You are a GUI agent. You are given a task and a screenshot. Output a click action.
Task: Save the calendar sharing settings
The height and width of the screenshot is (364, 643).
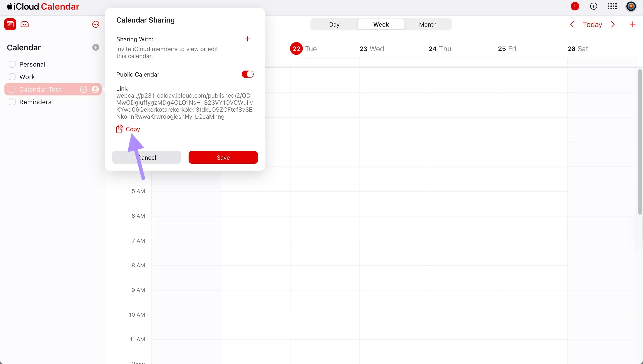pos(223,157)
